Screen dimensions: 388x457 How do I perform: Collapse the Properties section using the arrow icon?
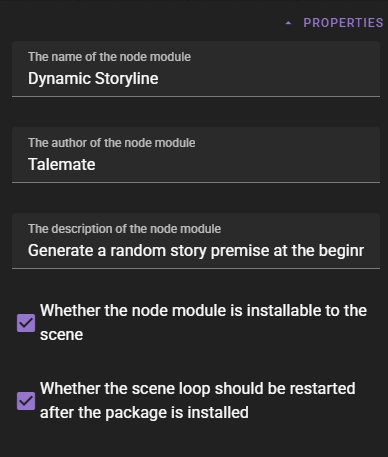coord(288,23)
